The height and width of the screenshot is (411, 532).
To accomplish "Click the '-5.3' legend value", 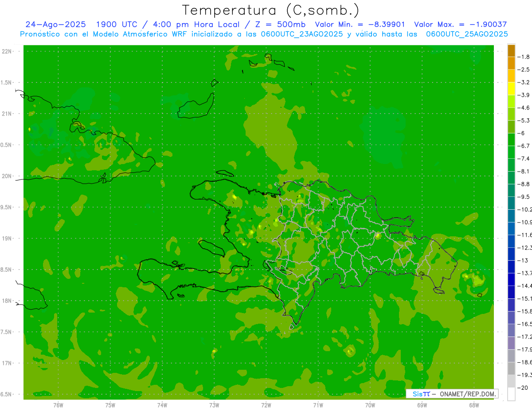I will point(524,120).
